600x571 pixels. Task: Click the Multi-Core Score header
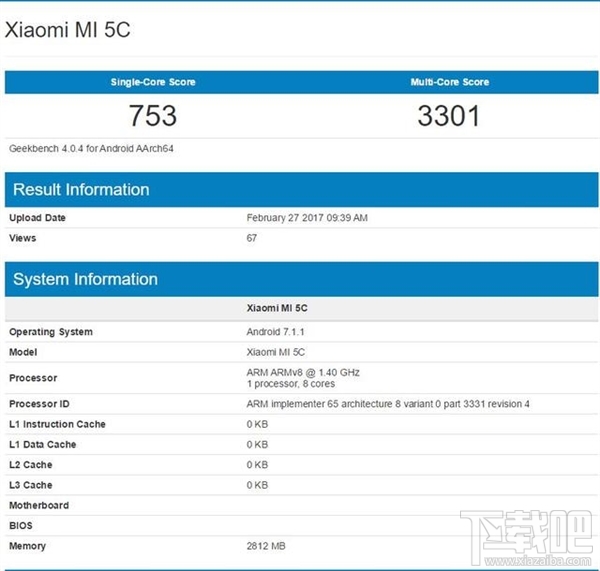pos(450,82)
